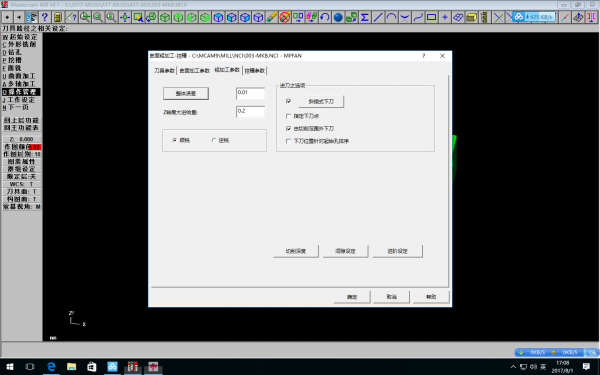Select the Zoom window magnifier tool
Screen dimensions: 600x375
85,17
